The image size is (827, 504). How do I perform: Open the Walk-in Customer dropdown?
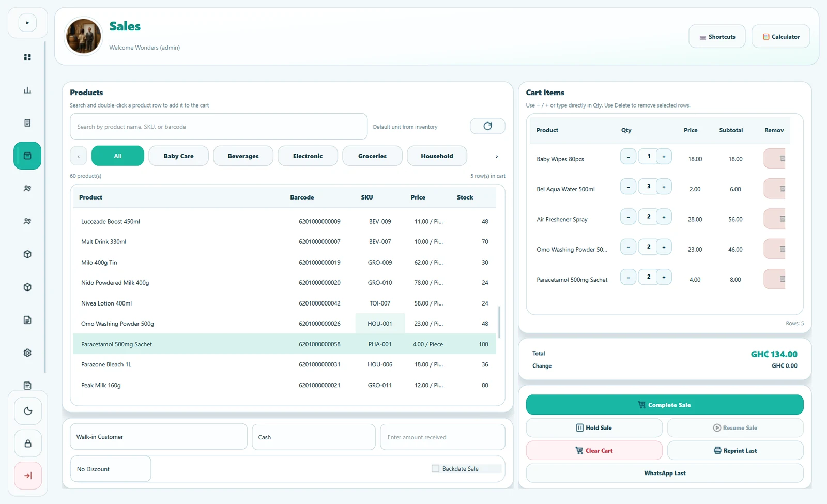[x=159, y=437]
